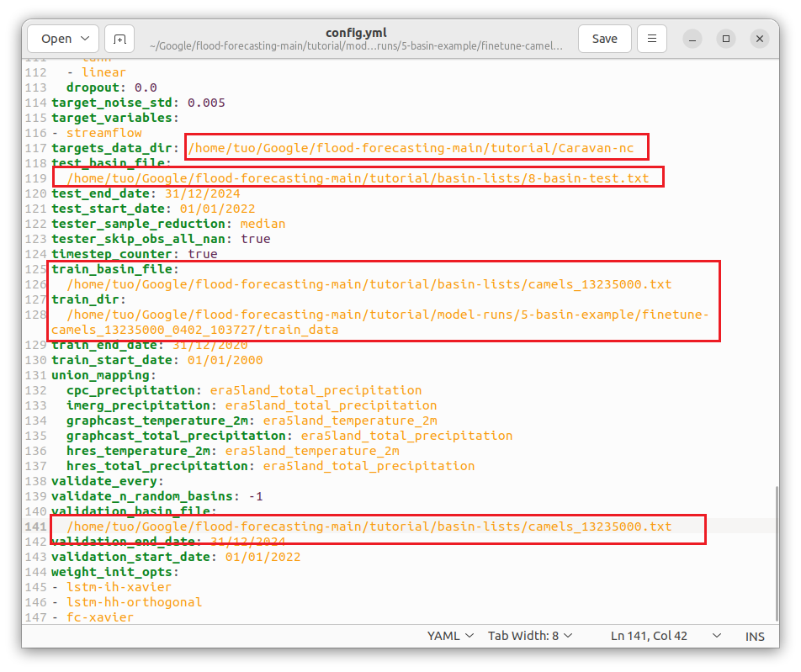Click the 8-basin-test.txt path on line 119
Viewport: 801px width, 672px height.
coord(358,178)
